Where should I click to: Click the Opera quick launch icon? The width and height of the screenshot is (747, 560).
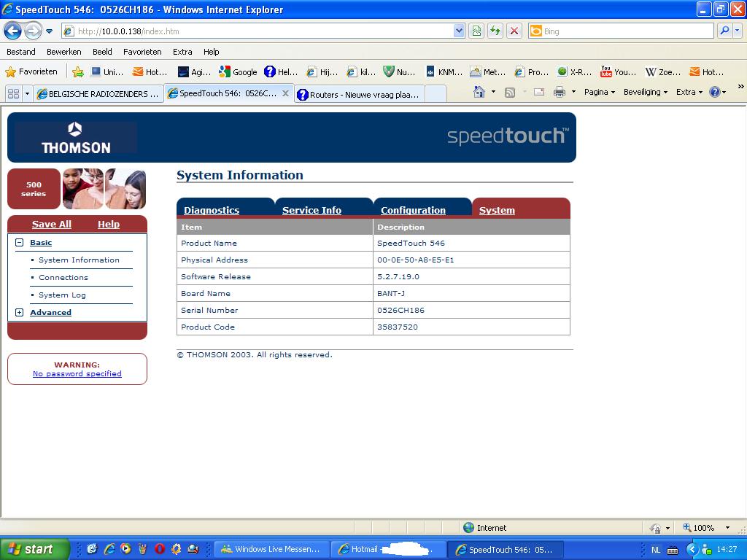tap(160, 549)
